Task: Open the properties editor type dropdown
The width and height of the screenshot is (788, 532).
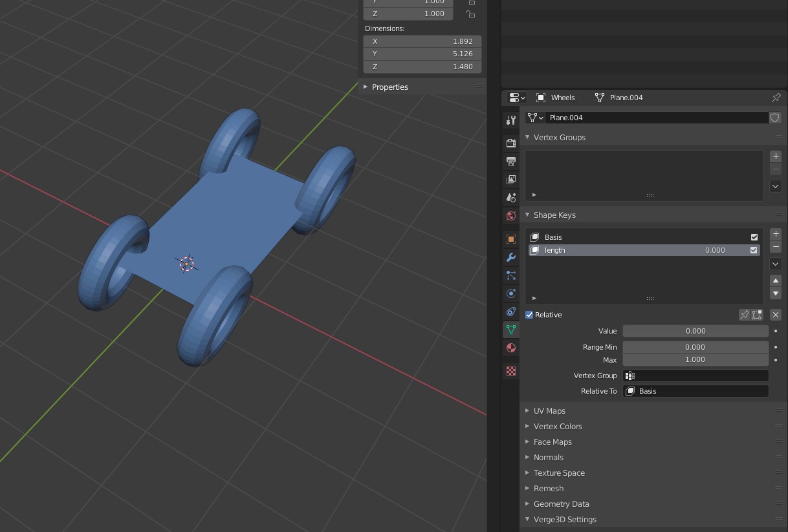Action: [517, 98]
